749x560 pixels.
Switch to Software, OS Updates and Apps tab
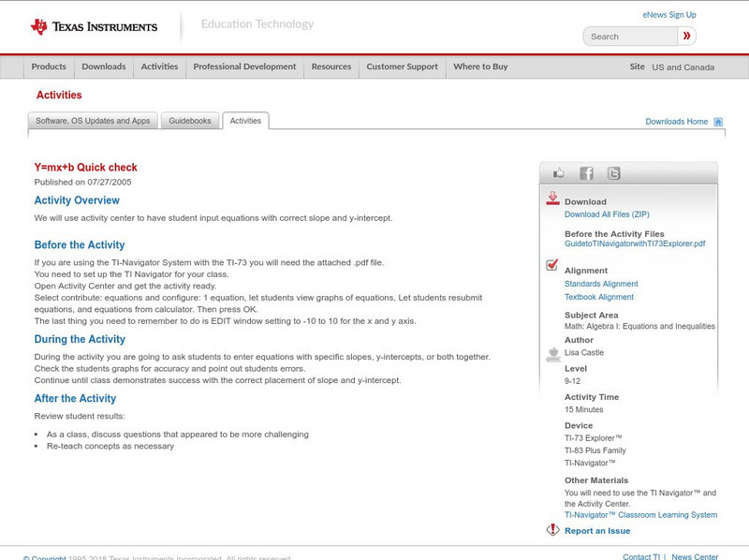point(93,121)
